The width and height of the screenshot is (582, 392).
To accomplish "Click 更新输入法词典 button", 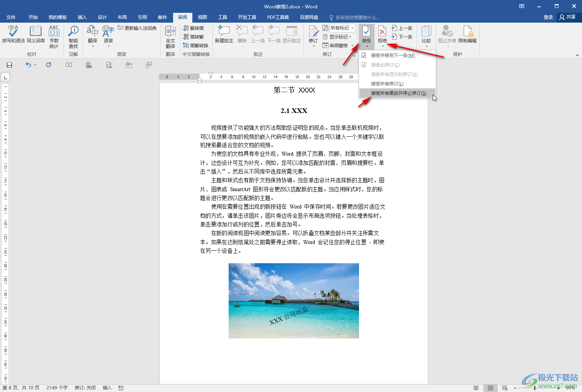I will click(137, 28).
